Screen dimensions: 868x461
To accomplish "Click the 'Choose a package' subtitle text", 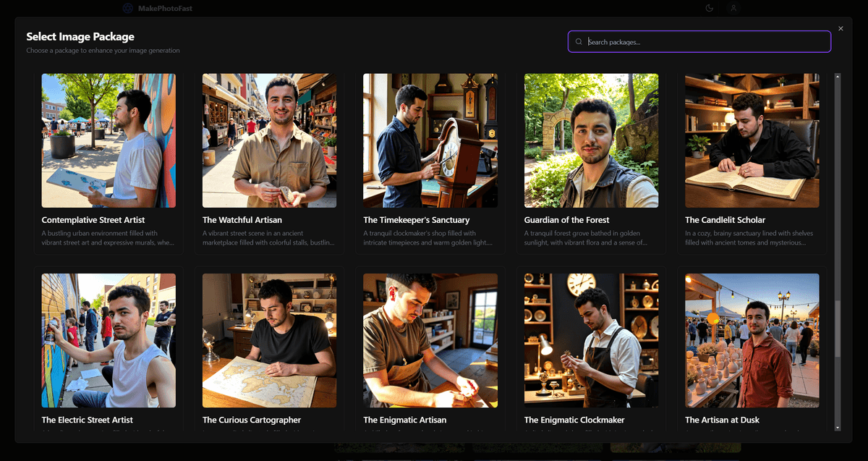I will pyautogui.click(x=103, y=51).
